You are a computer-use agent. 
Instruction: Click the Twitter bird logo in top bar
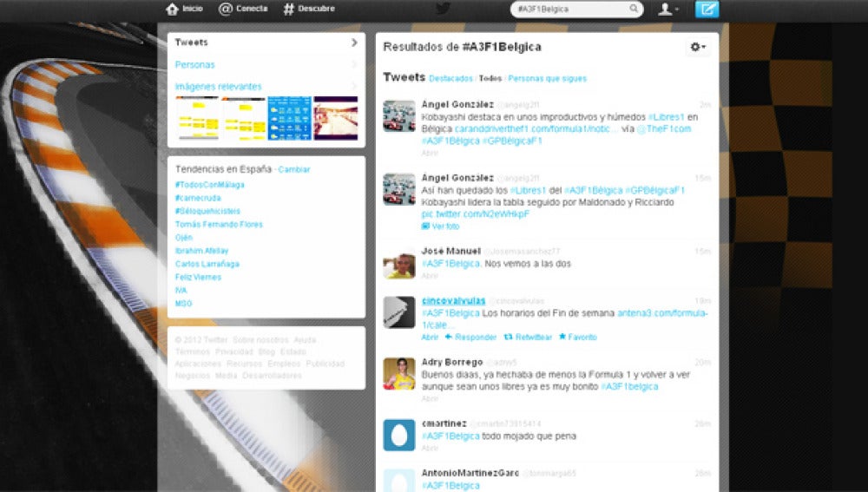click(443, 9)
